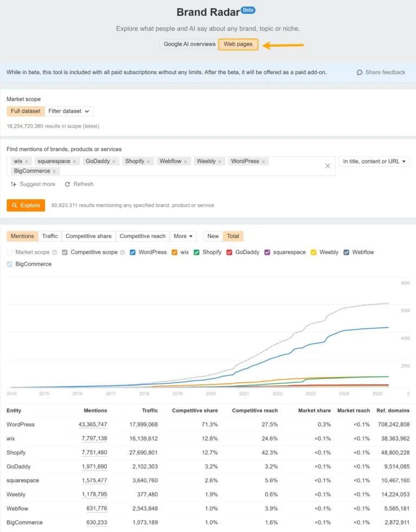Screen dimensions: 416x532
Task: Remove the Webflow brand tag
Action: click(185, 161)
